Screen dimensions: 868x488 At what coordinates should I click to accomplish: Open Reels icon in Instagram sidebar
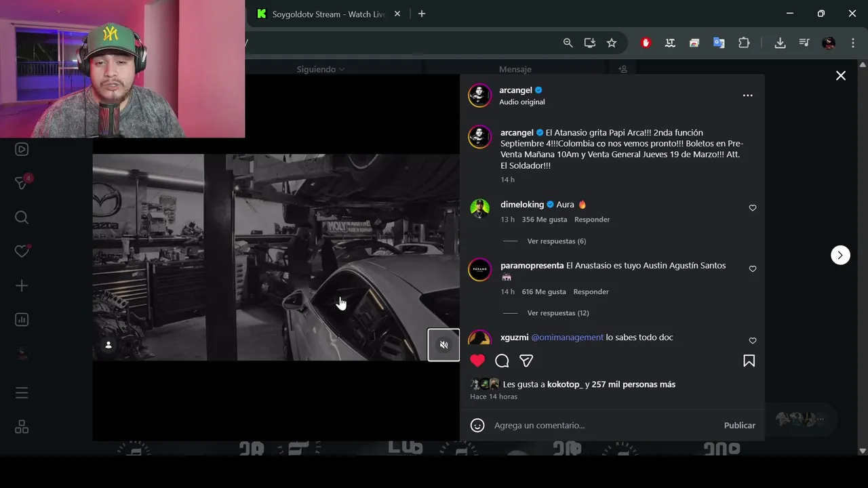click(22, 149)
